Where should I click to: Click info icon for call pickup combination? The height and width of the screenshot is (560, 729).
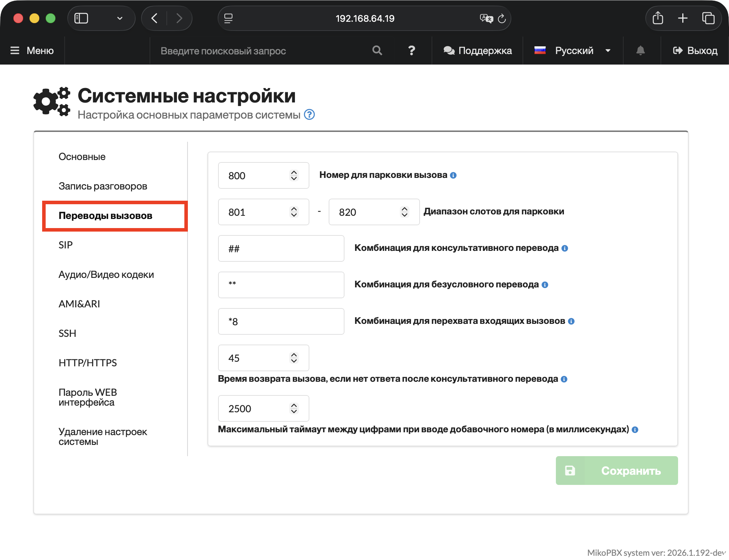pyautogui.click(x=571, y=321)
